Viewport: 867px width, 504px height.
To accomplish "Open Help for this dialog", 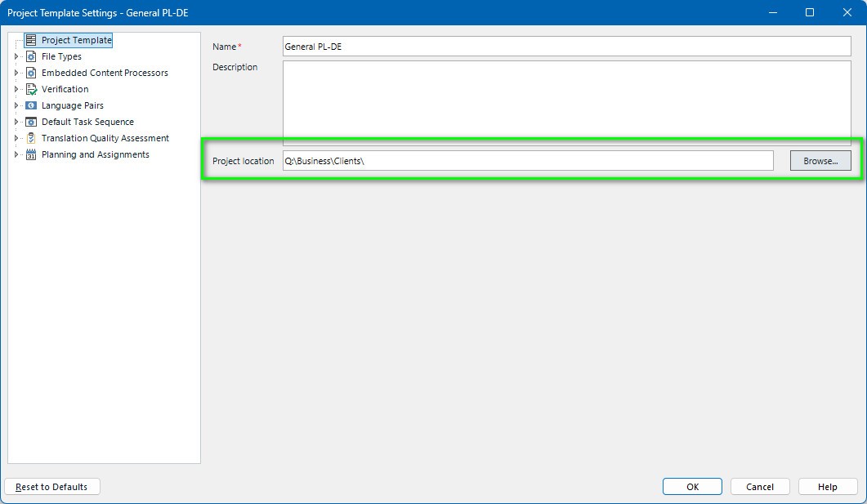I will (827, 487).
